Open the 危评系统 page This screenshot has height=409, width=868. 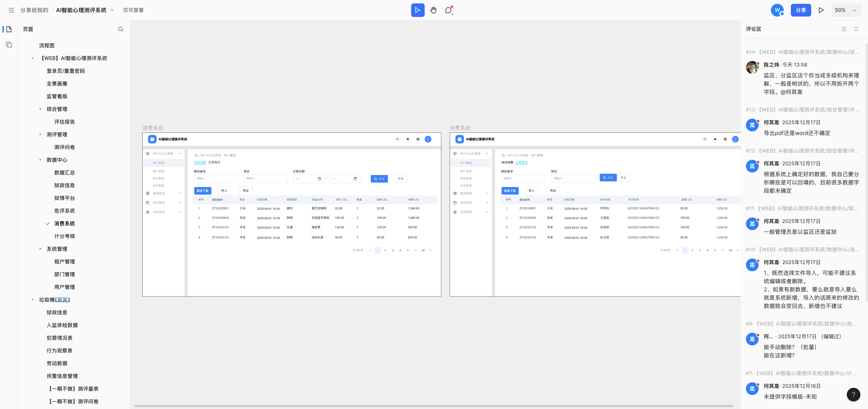65,211
